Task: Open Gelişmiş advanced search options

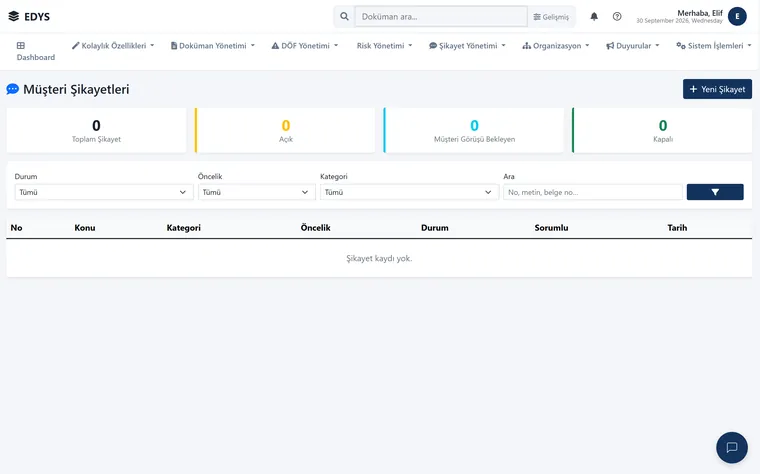Action: (x=551, y=17)
